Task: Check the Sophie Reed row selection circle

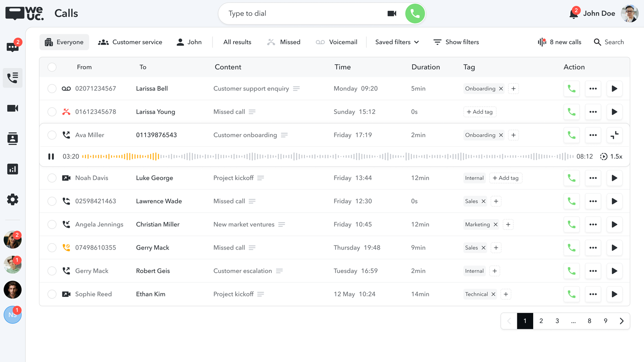Action: tap(52, 294)
